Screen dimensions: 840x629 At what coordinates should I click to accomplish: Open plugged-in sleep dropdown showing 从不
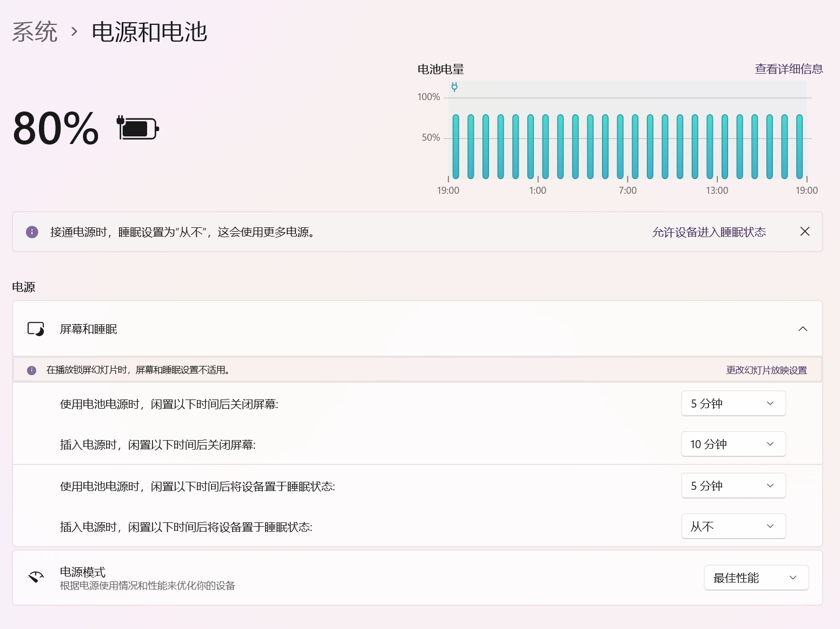(x=733, y=526)
